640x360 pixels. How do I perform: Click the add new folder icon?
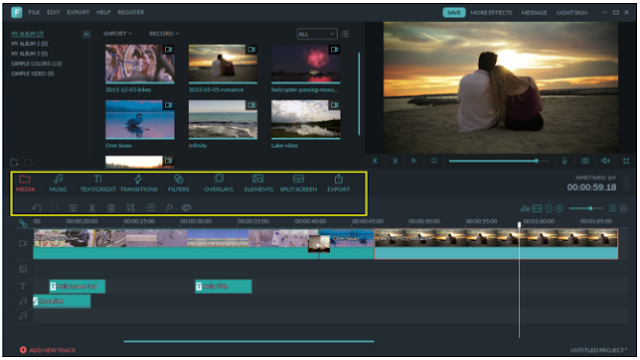(x=15, y=162)
